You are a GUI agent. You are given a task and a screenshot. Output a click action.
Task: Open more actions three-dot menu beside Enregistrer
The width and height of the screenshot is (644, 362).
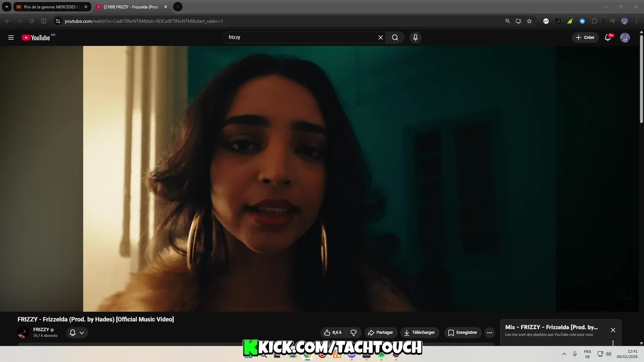(x=490, y=332)
